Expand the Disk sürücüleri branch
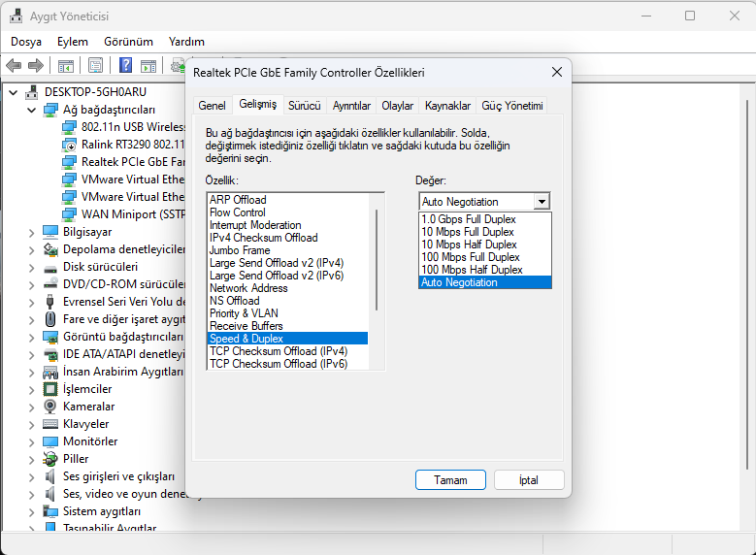 32,268
